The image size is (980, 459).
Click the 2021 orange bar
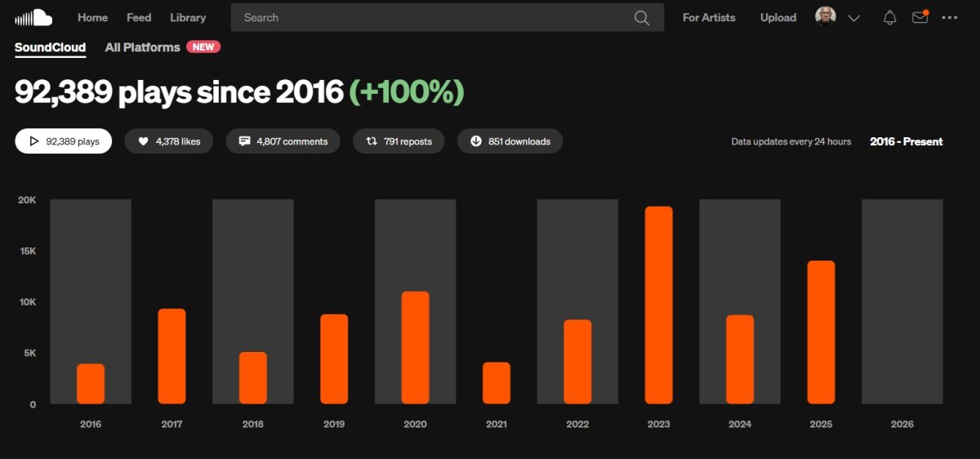tap(497, 383)
